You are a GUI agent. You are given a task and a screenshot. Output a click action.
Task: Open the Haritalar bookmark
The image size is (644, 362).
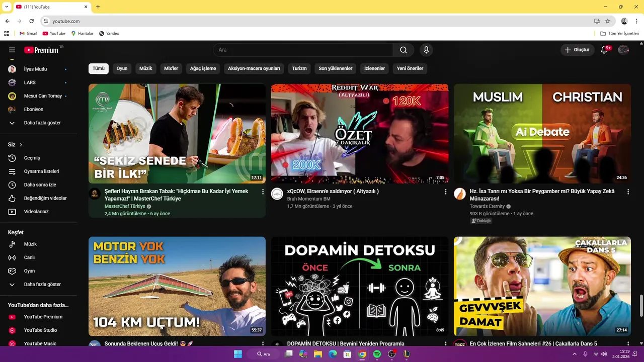tap(82, 33)
